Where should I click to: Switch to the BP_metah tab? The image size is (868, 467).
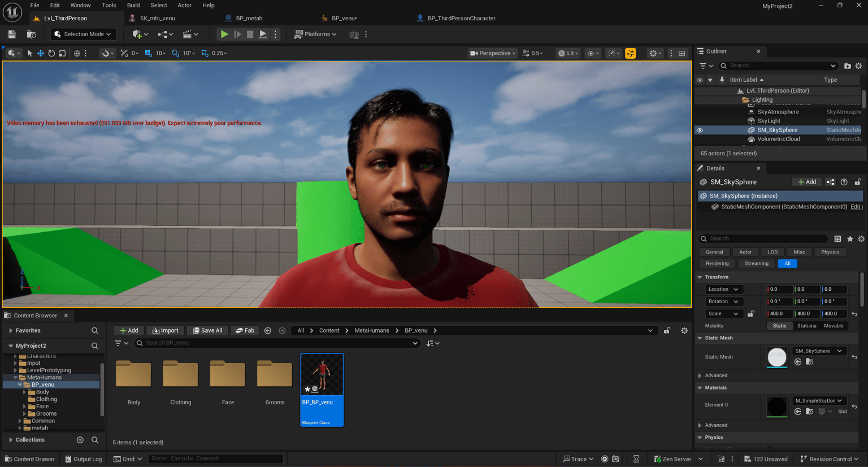point(244,18)
